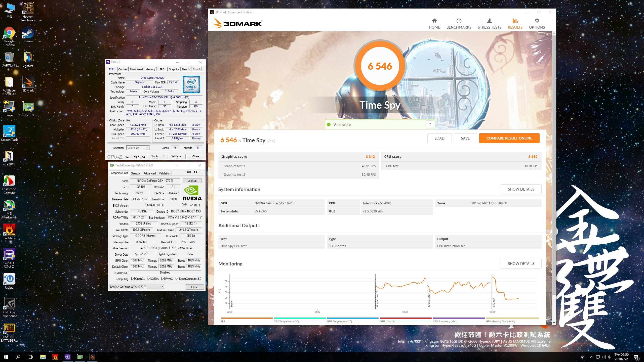Click the GPU-Z BIOS export share icon
The width and height of the screenshot is (644, 362).
click(184, 205)
